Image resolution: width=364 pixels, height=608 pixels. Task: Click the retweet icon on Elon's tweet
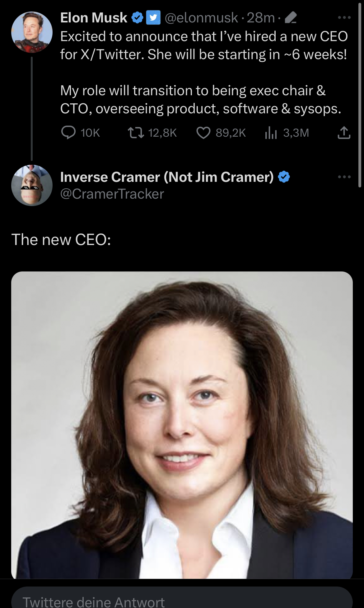[136, 133]
